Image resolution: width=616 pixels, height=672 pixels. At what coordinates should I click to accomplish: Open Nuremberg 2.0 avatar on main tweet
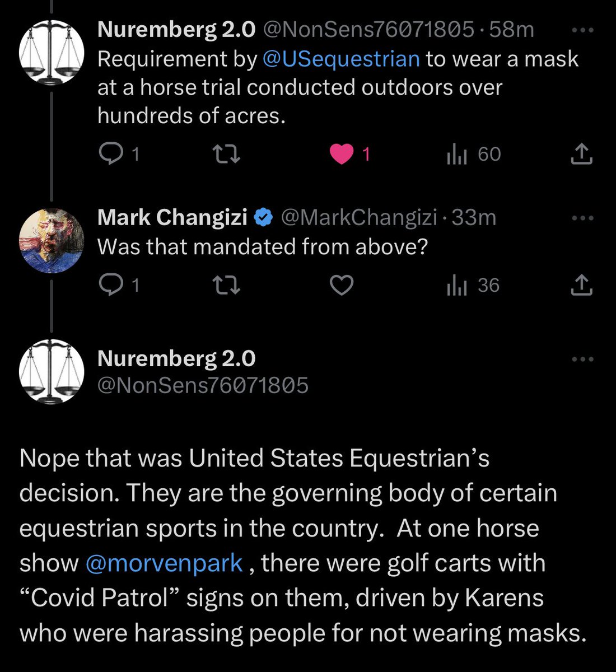click(x=52, y=371)
